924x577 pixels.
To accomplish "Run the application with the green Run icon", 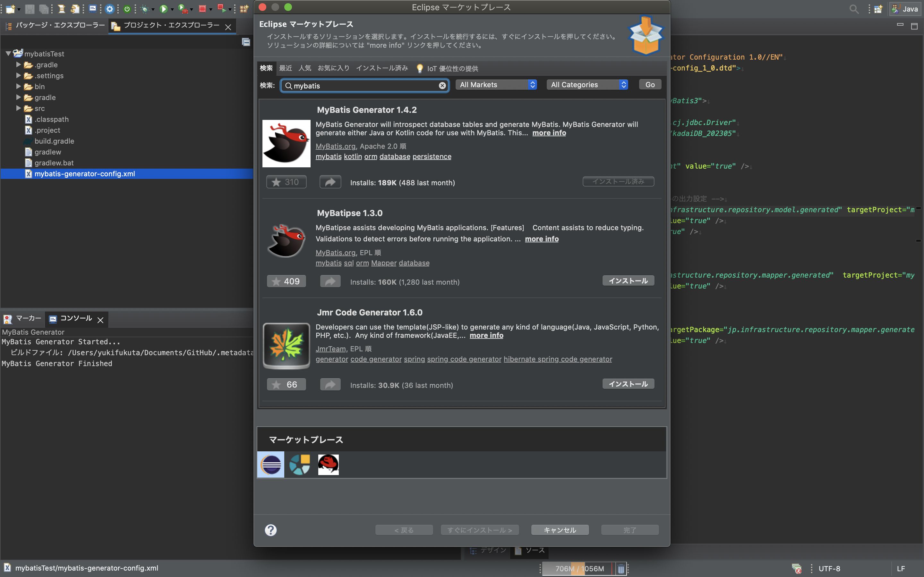I will [164, 10].
